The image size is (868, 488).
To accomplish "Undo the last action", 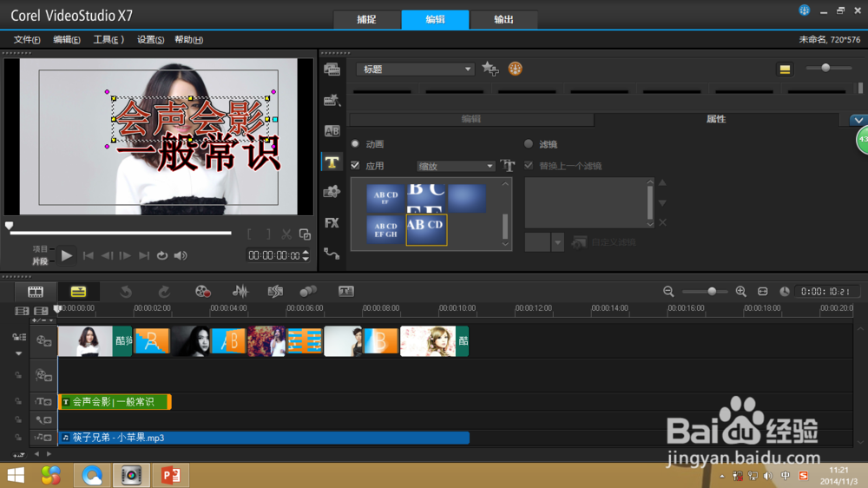I will 126,292.
